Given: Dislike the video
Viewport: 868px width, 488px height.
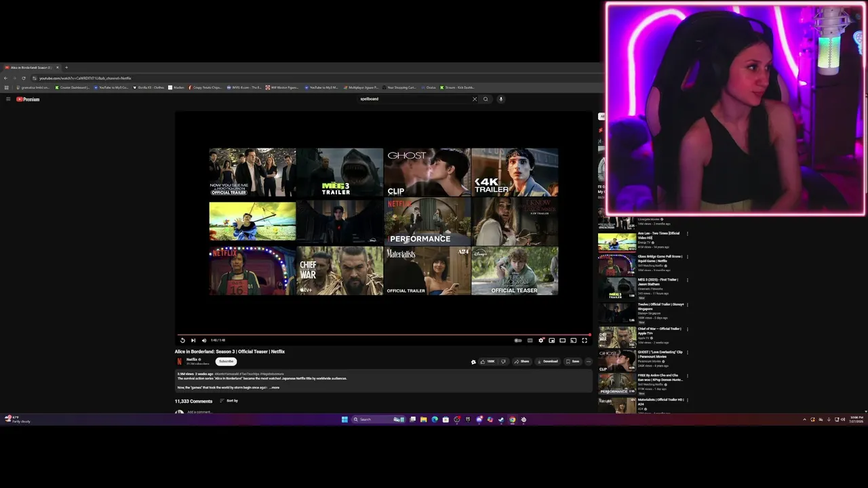Looking at the screenshot, I should tap(504, 361).
